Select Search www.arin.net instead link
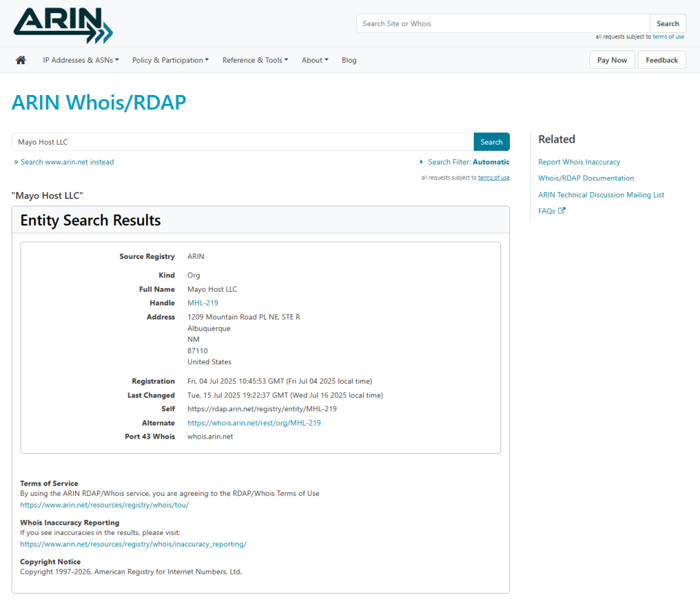The width and height of the screenshot is (700, 606). 67,162
